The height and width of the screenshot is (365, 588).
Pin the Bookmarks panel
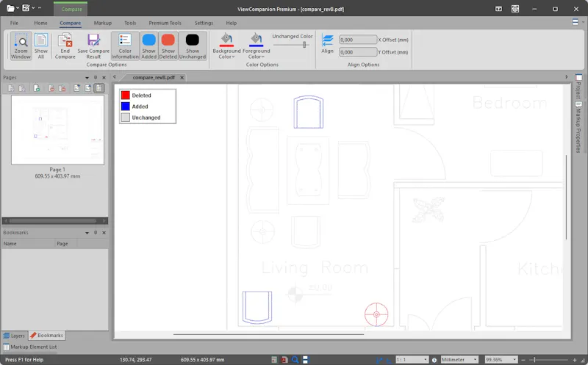[96, 232]
